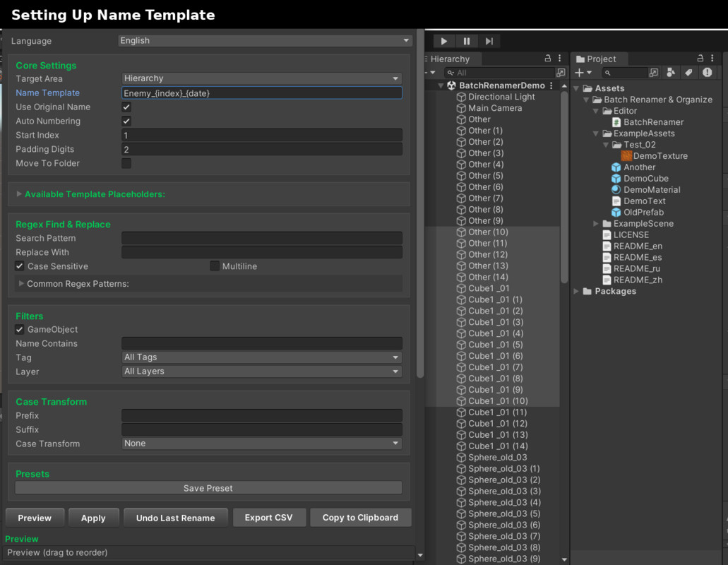Click the Name Template input field
728x565 pixels.
262,93
